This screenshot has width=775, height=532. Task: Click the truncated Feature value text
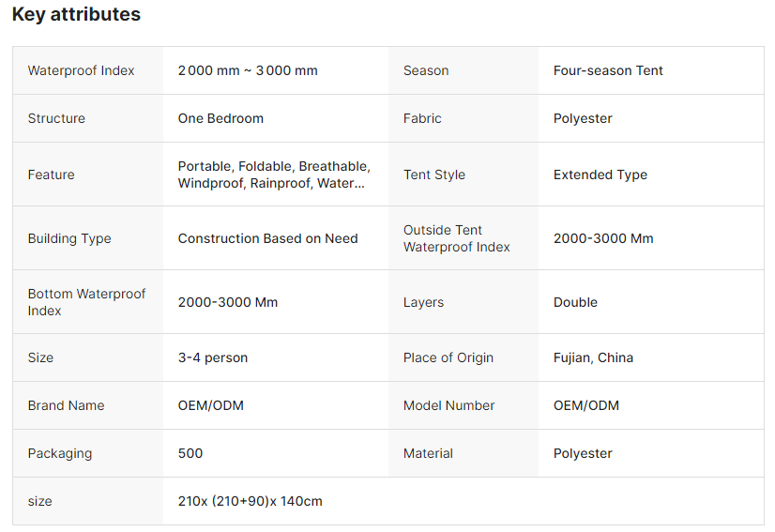274,175
